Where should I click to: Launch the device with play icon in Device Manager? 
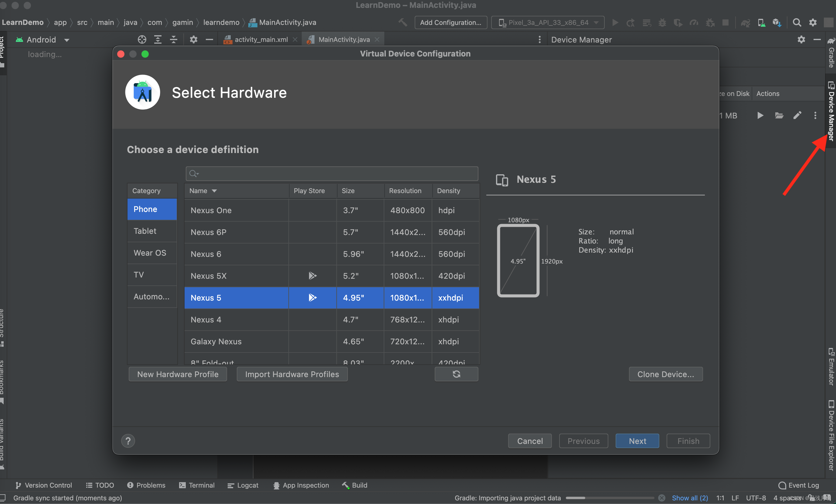point(760,115)
